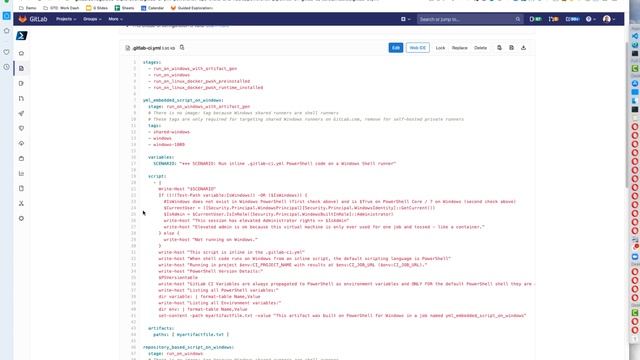Open the New plus dropdown in the navbar
This screenshot has height=360, width=640.
(x=405, y=19)
